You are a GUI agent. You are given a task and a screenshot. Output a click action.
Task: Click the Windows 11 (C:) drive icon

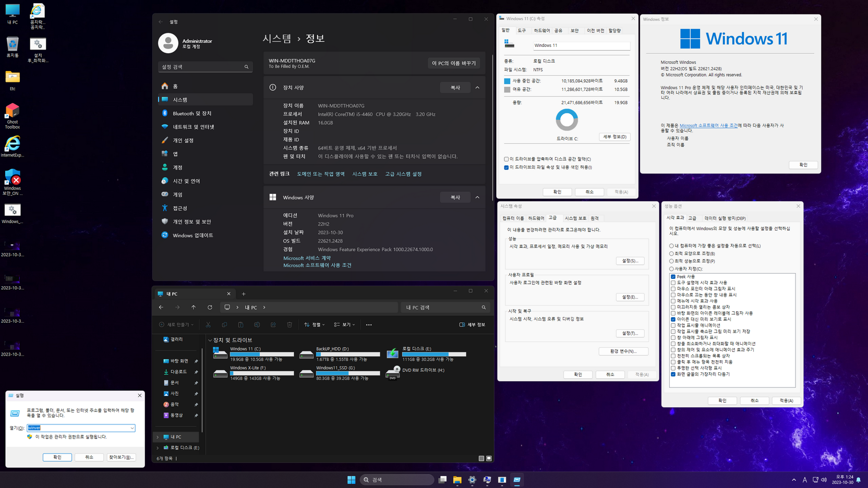[x=220, y=354]
